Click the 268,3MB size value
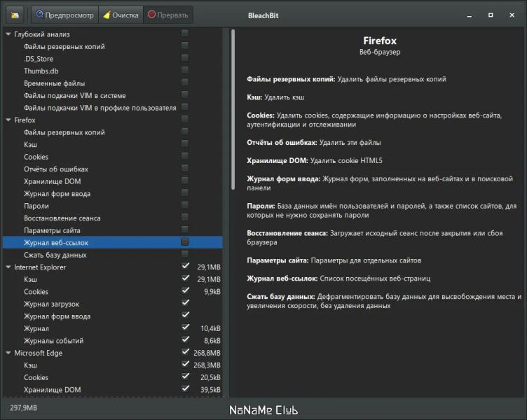Screen dimensions: 527x420 point(207,365)
